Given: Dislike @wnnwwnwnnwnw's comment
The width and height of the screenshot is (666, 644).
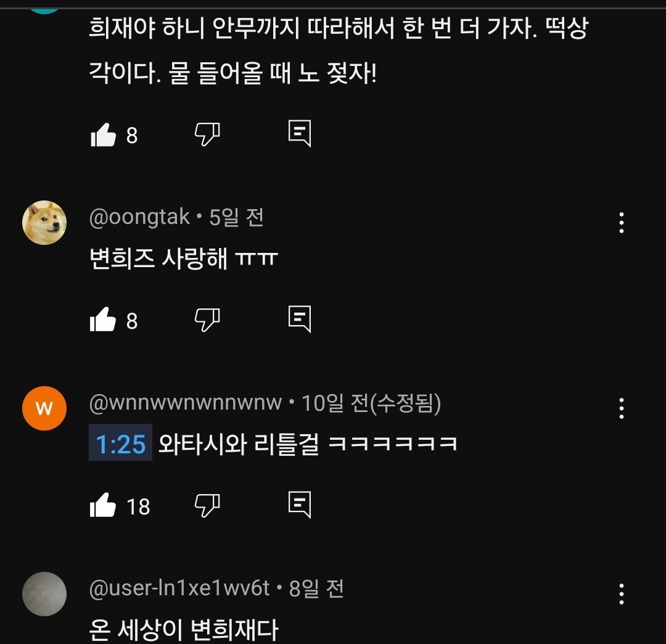Looking at the screenshot, I should (207, 505).
